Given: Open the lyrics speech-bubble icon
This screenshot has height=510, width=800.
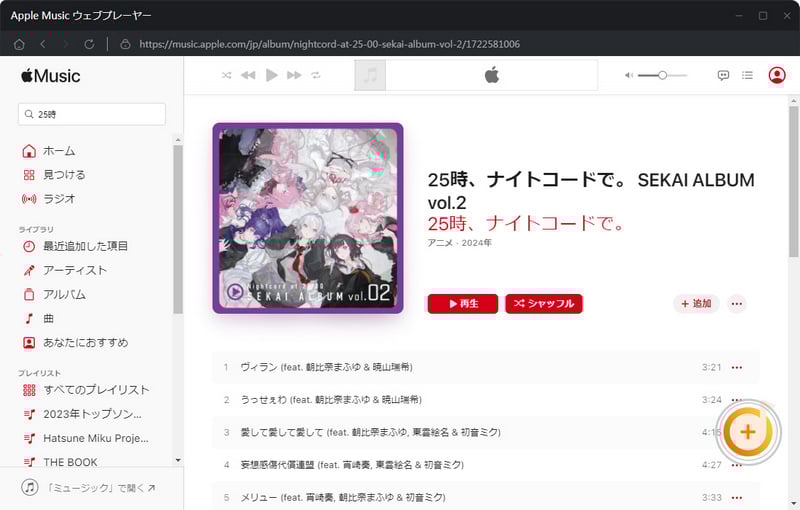Looking at the screenshot, I should 723,75.
